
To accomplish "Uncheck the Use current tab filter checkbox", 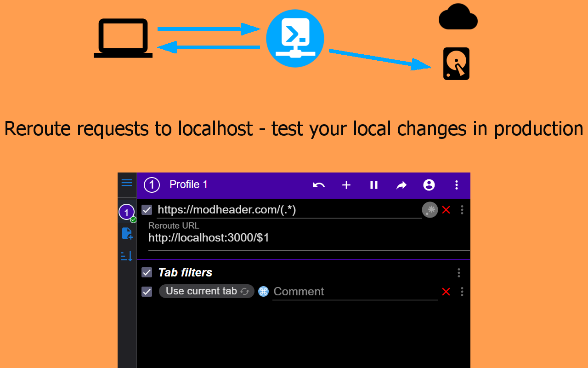I will tap(147, 292).
